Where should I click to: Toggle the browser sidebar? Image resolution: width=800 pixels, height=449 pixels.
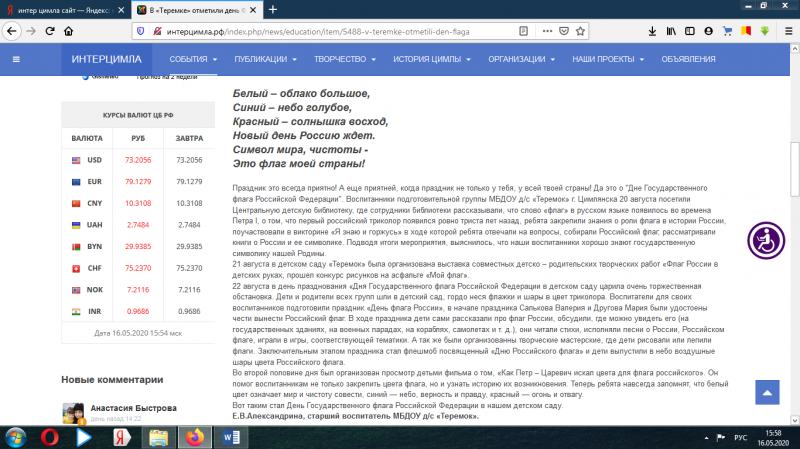[x=690, y=32]
